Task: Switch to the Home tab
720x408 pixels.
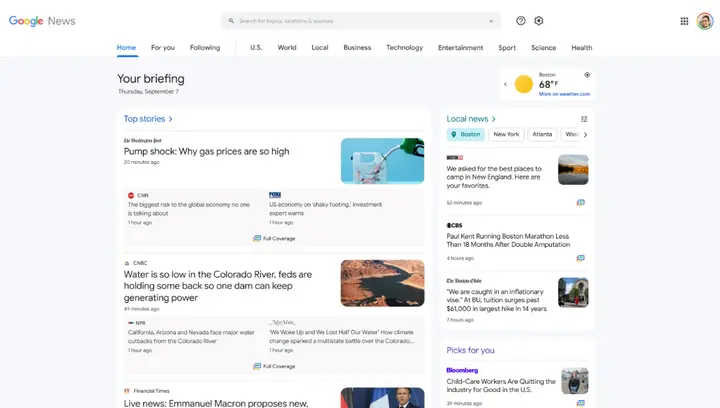Action: pos(126,48)
